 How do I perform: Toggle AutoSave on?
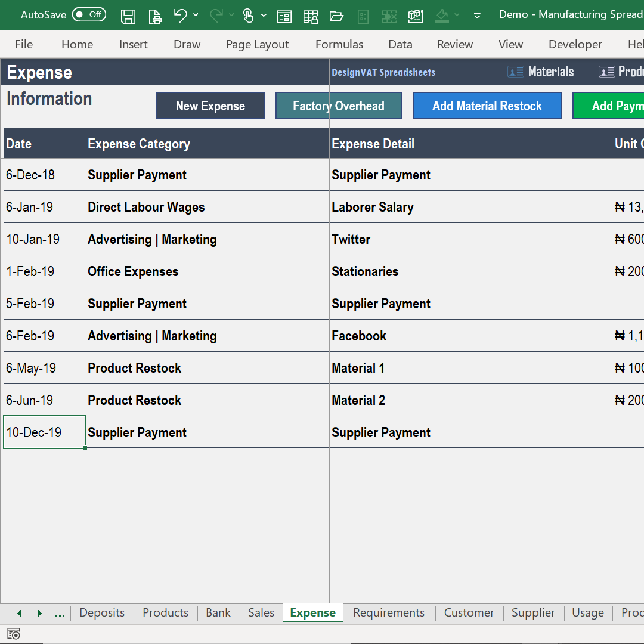(x=88, y=14)
